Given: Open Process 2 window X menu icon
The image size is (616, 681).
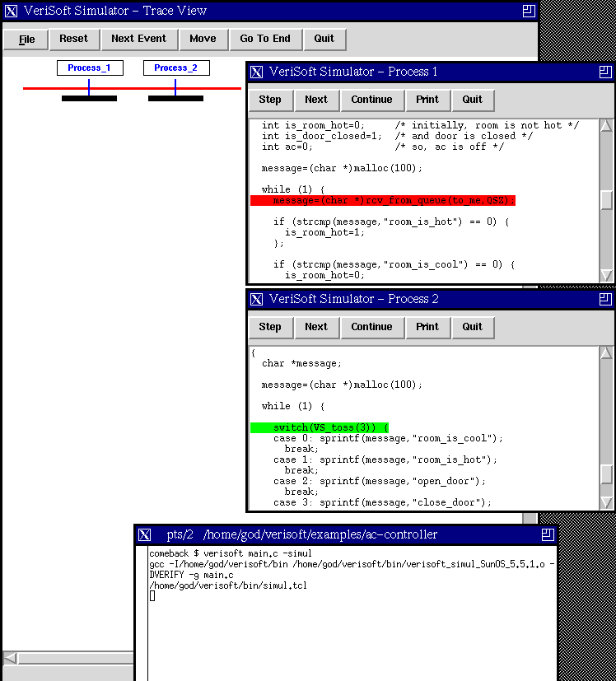Looking at the screenshot, I should click(x=256, y=299).
